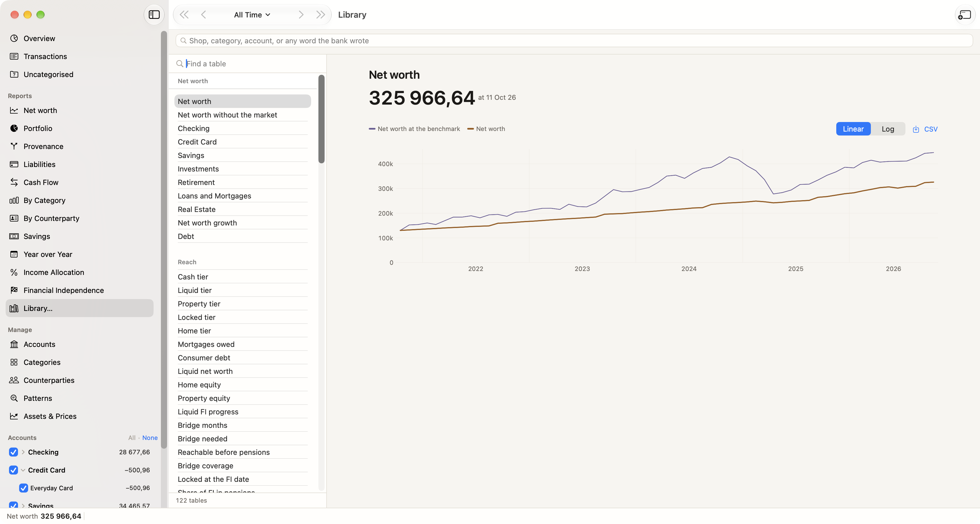Jump to earliest period with double-left arrows

[184, 15]
